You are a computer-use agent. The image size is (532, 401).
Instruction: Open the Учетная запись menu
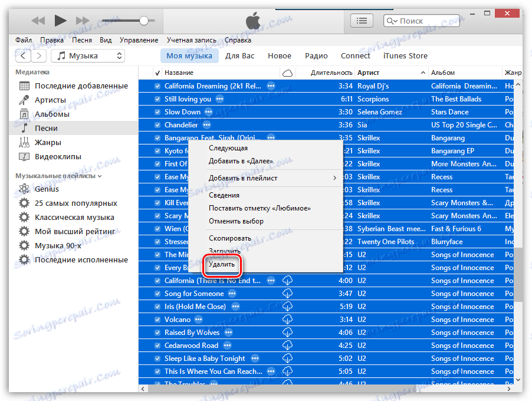click(191, 40)
